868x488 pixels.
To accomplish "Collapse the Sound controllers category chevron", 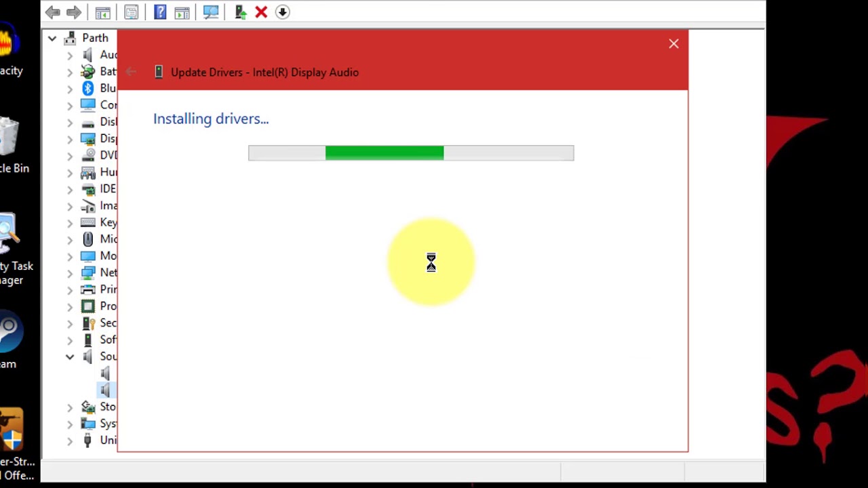I will point(70,357).
